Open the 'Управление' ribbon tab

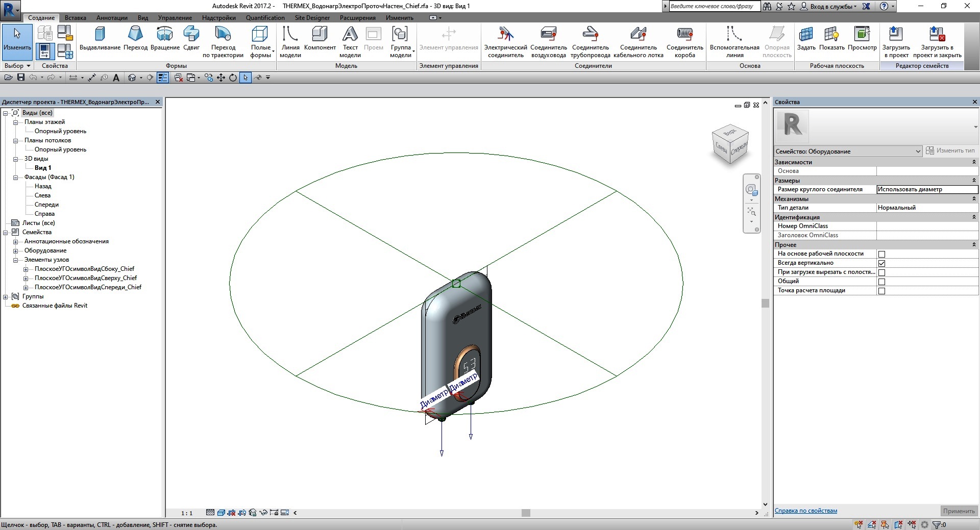175,18
